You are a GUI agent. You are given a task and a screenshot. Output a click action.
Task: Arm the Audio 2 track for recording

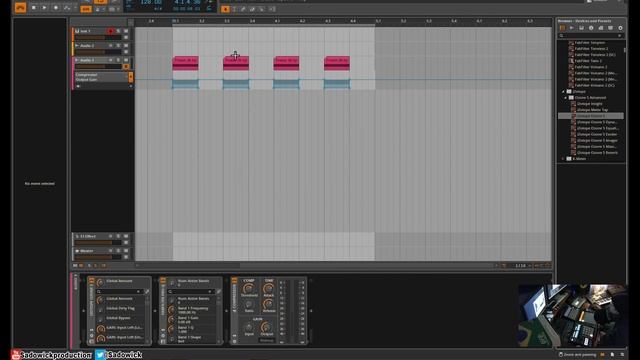coord(110,46)
